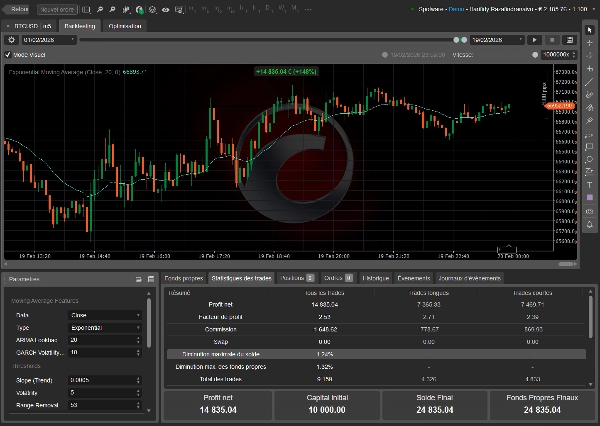Toggle the Mode visuel checkbox

[8, 55]
